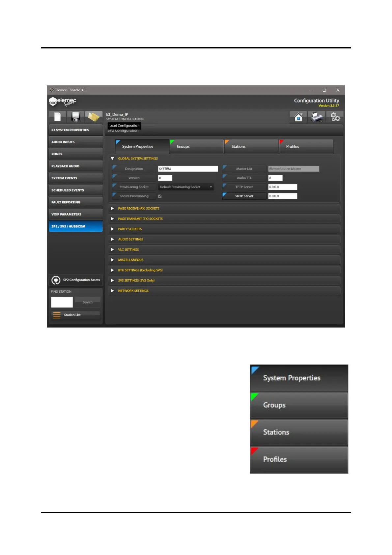This screenshot has height=555, width=392.
Task: Click the Audio TTL input field
Action: point(275,178)
